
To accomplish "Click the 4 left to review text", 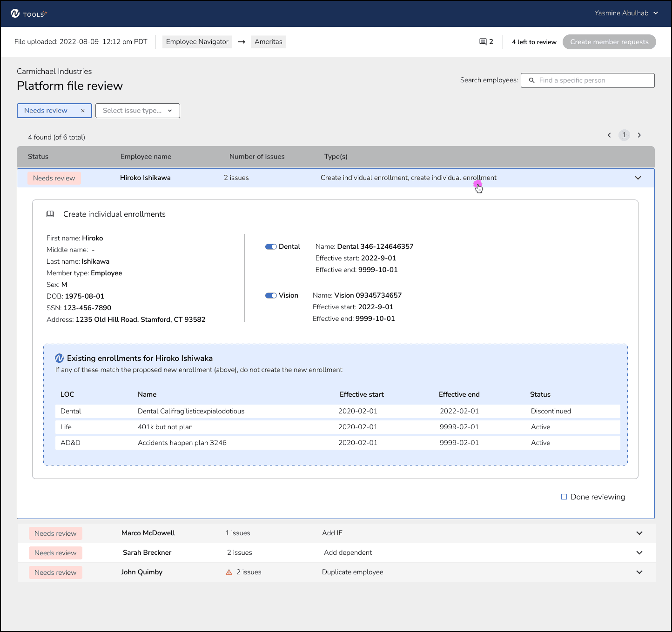I will (534, 42).
